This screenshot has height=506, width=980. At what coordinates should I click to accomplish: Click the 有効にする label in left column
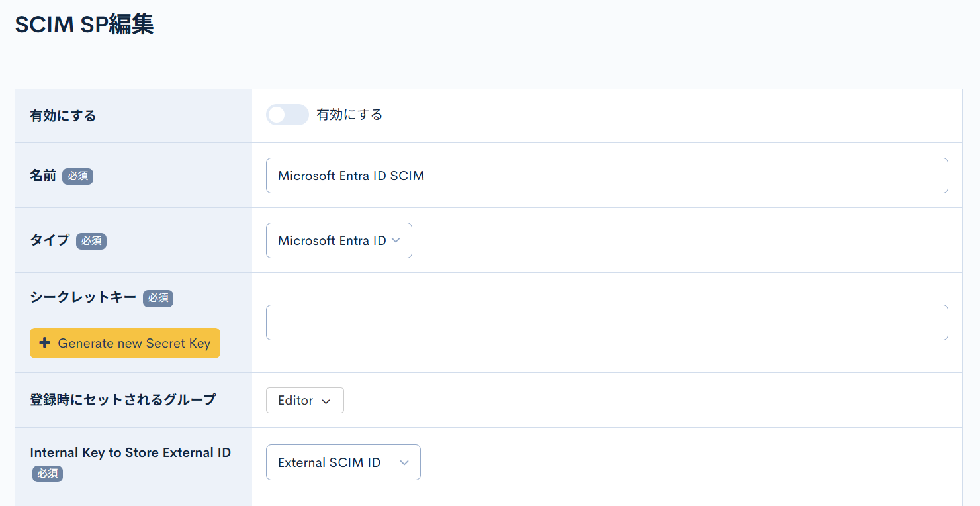[63, 116]
